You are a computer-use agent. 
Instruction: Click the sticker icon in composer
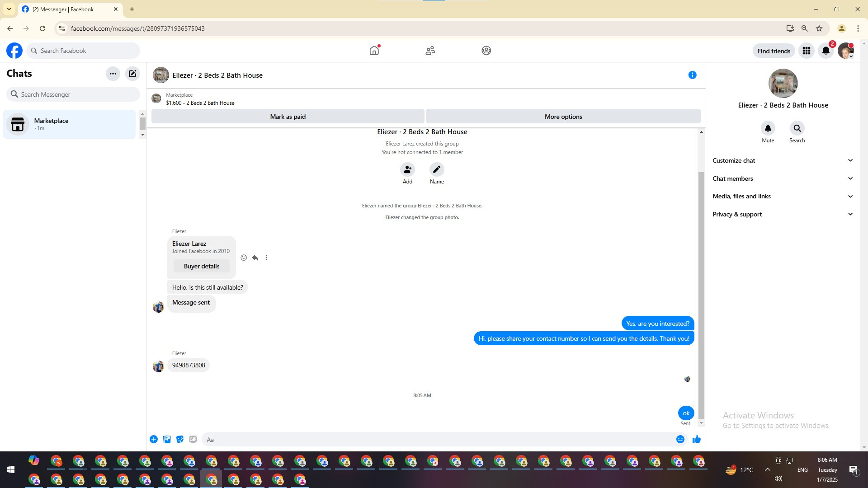click(180, 439)
